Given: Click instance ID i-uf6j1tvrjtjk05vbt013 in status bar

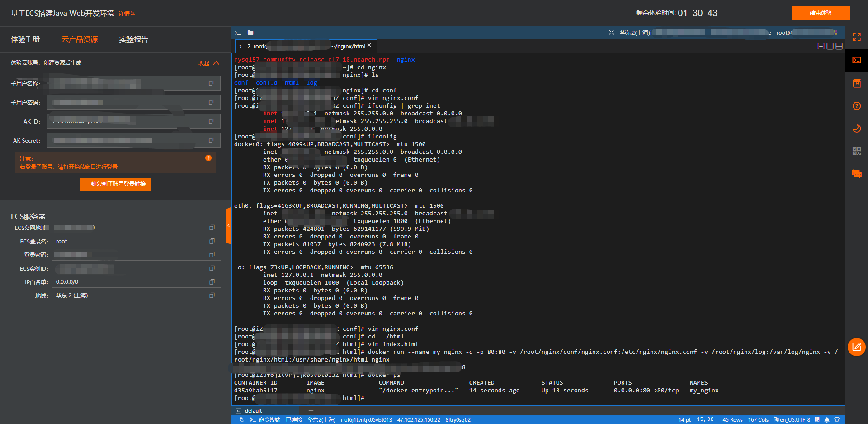Looking at the screenshot, I should tap(366, 420).
